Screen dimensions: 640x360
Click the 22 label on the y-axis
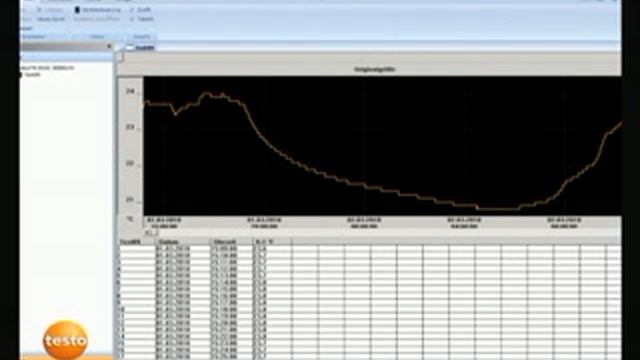point(130,163)
